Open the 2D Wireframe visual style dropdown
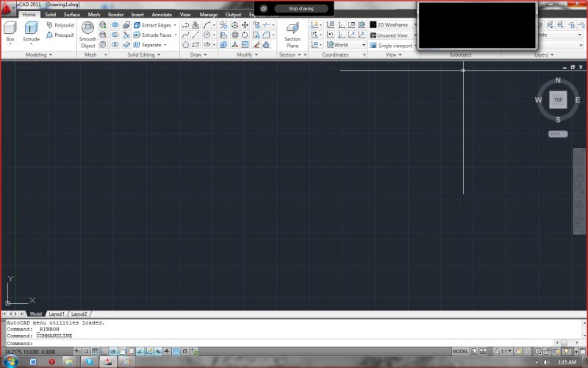The height and width of the screenshot is (368, 588). [x=392, y=25]
